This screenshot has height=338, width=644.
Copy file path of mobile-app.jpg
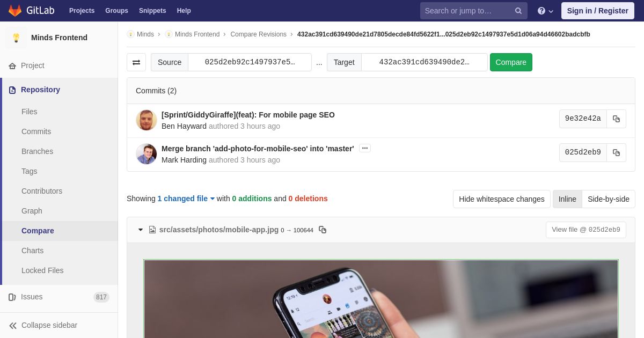(323, 230)
